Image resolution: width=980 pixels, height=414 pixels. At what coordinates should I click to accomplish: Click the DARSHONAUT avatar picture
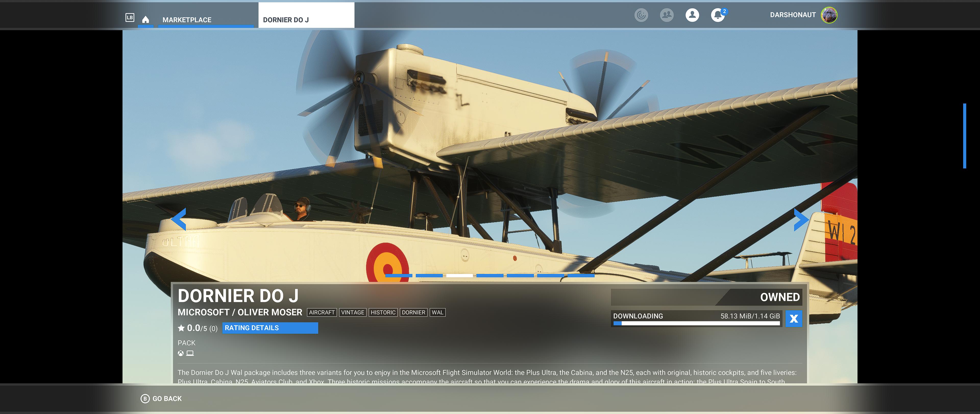pyautogui.click(x=829, y=15)
